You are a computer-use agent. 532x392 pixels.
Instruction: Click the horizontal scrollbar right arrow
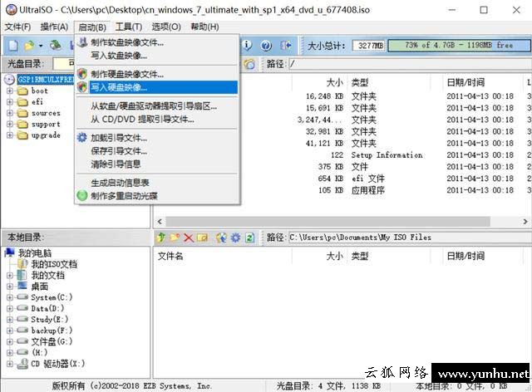coord(525,222)
